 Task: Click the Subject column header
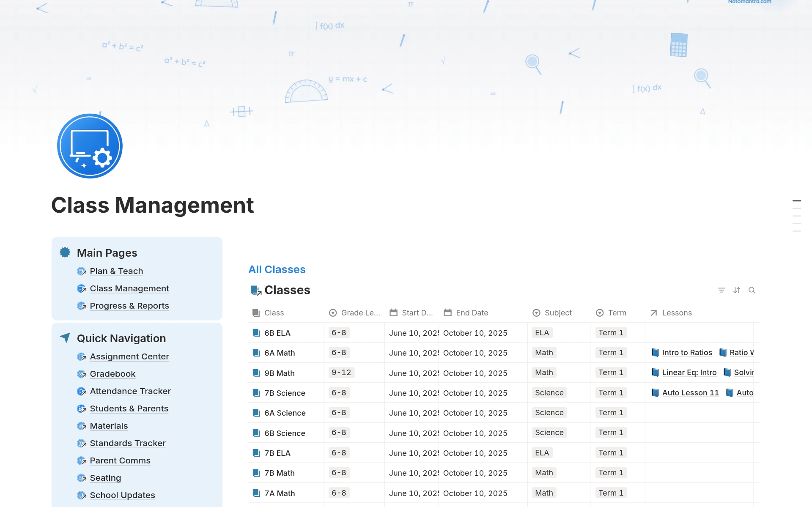tap(558, 313)
